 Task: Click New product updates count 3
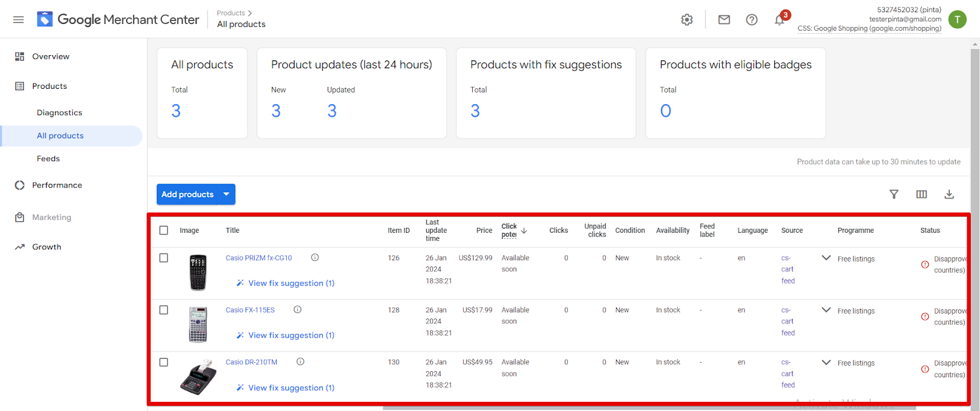coord(276,111)
